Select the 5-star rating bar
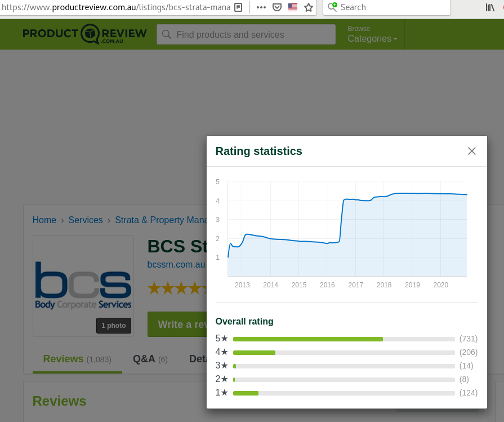 344,339
